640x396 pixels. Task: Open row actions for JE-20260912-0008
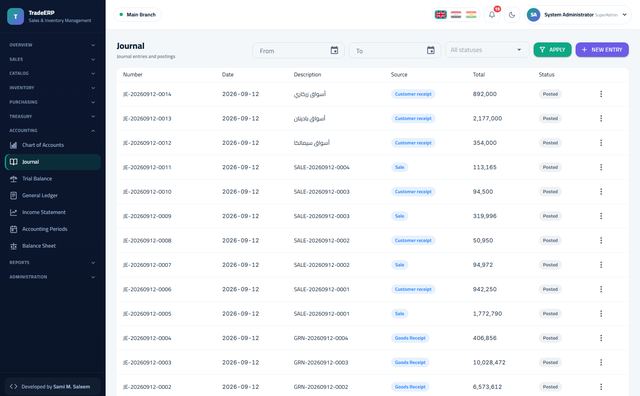(x=601, y=240)
